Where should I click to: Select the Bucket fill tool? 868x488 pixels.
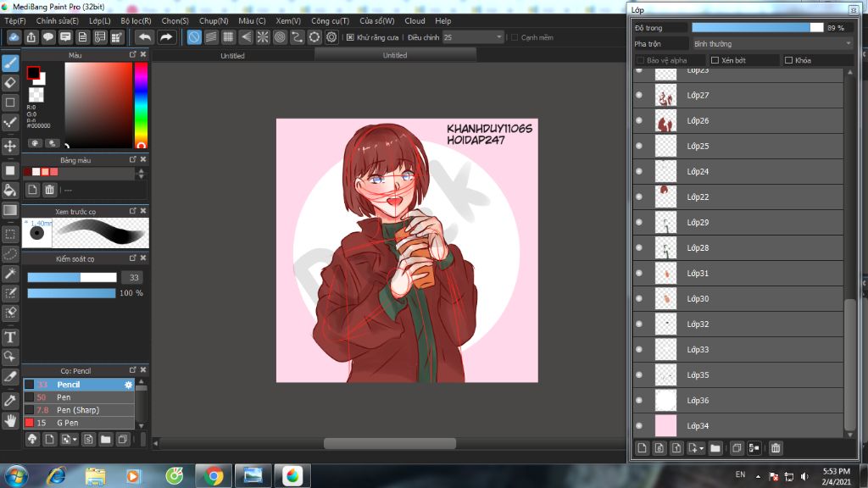pos(10,191)
